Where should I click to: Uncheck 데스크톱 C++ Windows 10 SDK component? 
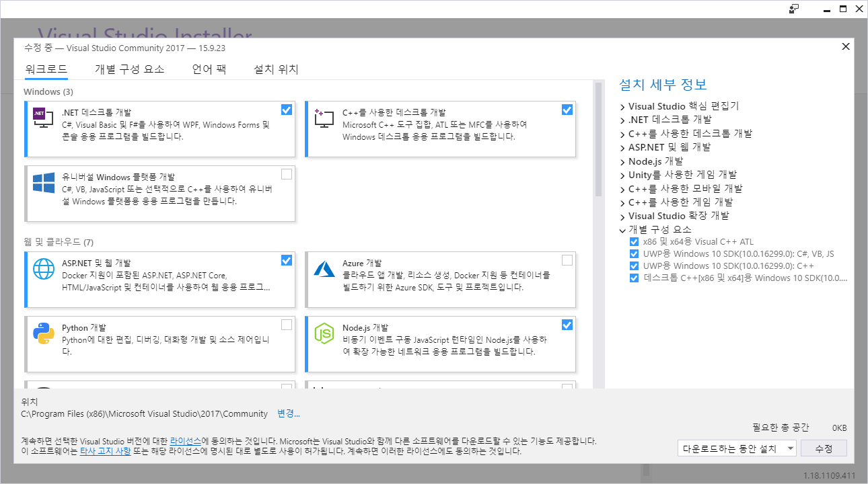pyautogui.click(x=634, y=278)
